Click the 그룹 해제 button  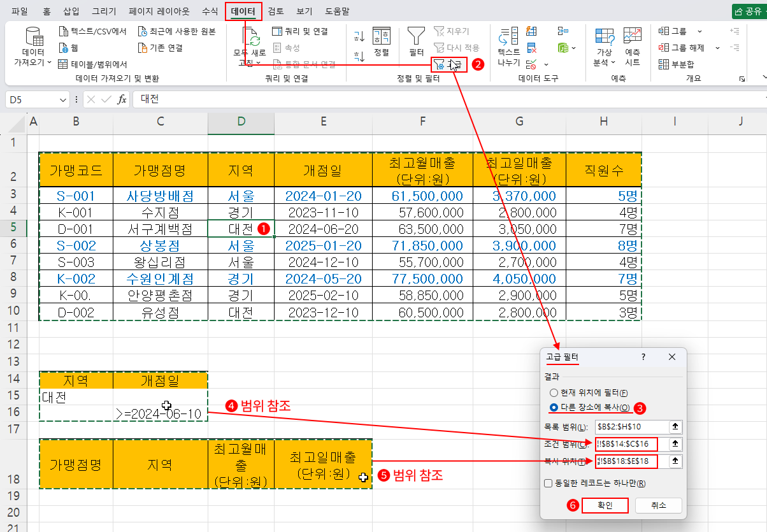click(682, 48)
